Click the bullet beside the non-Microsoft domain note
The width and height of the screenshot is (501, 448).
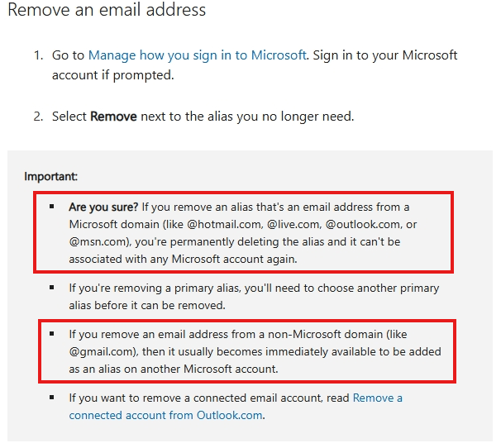coord(52,334)
